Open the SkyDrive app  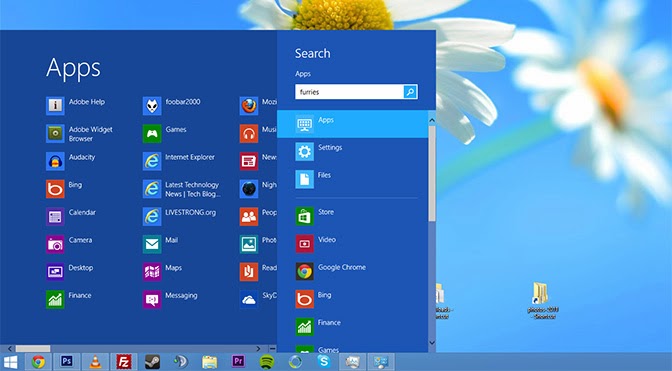pos(258,299)
